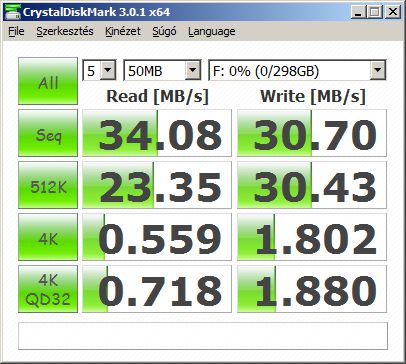Open the Language menu
Image resolution: width=406 pixels, height=364 pixels.
tap(212, 31)
